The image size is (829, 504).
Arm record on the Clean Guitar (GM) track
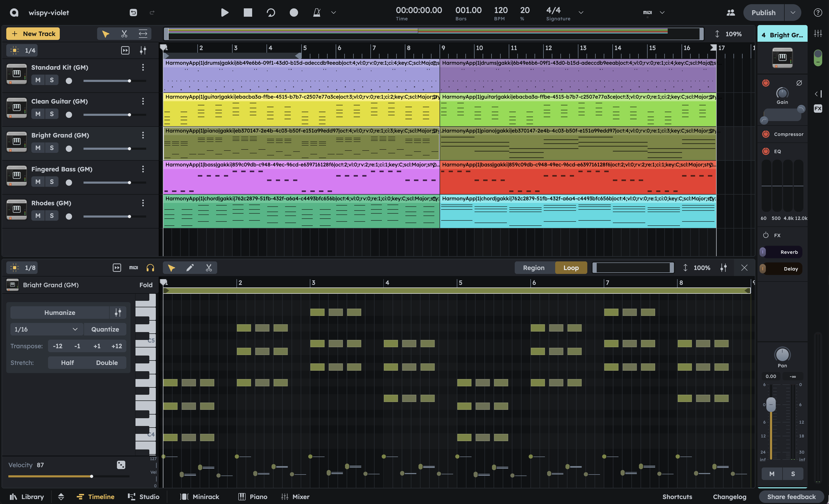(69, 115)
